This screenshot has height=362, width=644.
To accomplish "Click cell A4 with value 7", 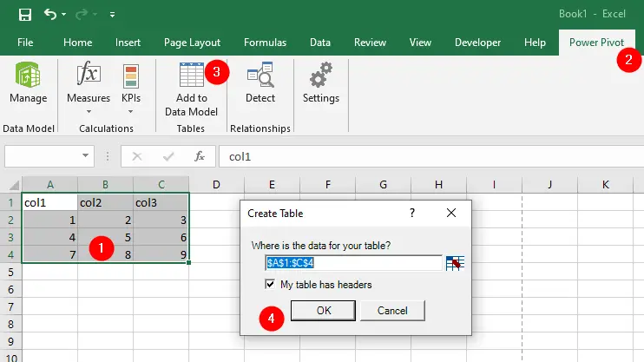I will (49, 254).
